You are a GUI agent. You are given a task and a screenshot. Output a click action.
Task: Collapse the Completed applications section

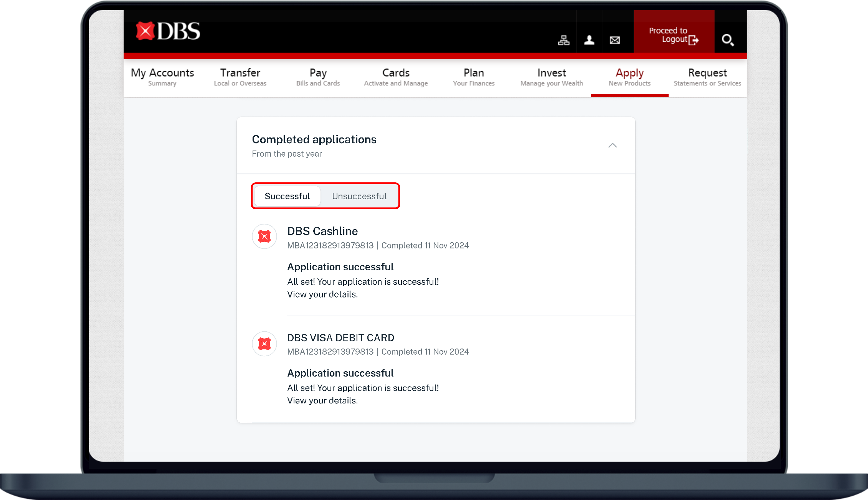click(613, 145)
